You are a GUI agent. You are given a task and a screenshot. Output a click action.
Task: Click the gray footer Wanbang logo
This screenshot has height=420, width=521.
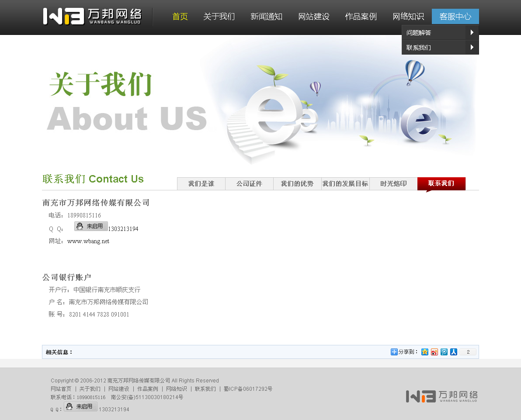click(441, 396)
